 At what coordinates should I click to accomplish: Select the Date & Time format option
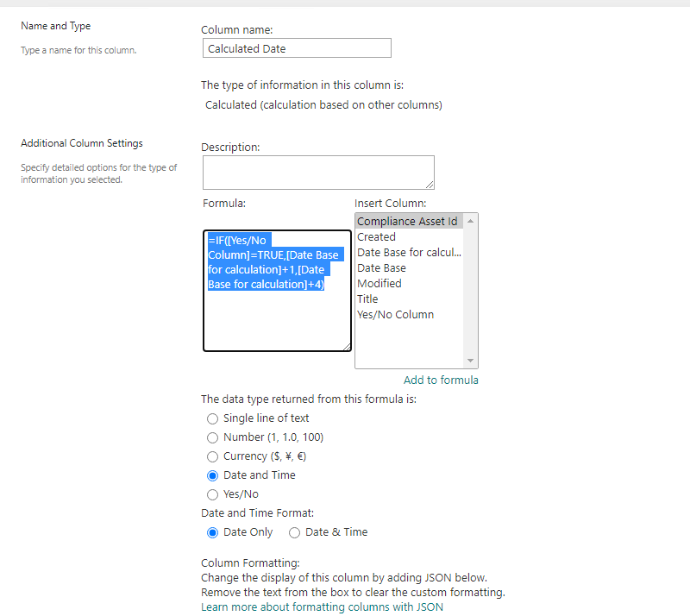294,533
